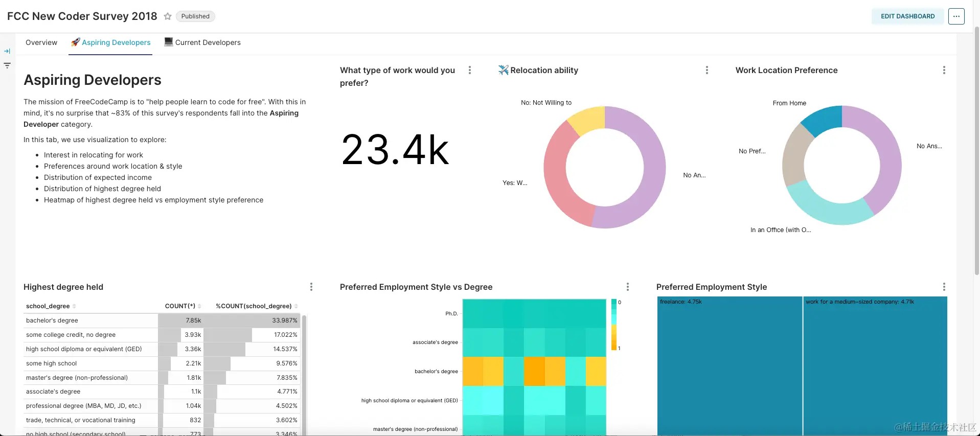The height and width of the screenshot is (436, 980).
Task: Click the FCC New Coder Survey 2018 title
Action: pos(82,16)
